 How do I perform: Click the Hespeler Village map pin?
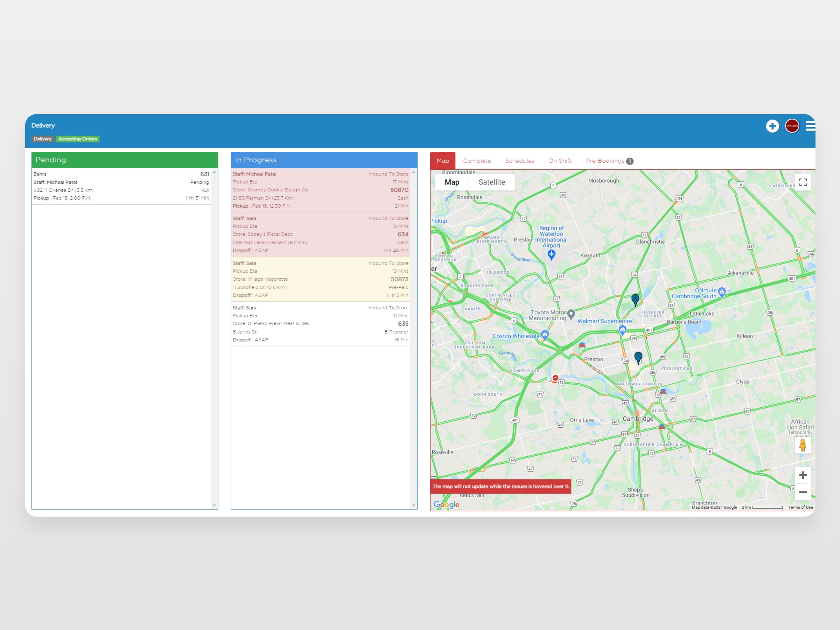[x=635, y=300]
